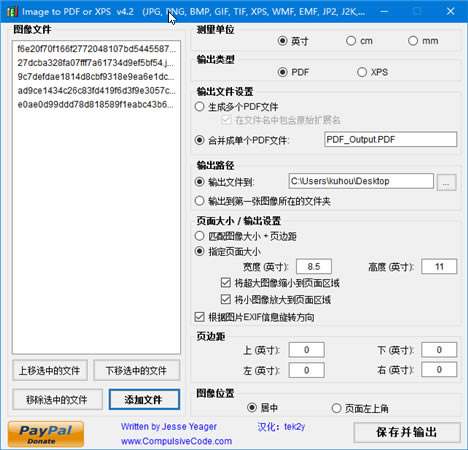Minimize the Image to PDF window

pyautogui.click(x=384, y=11)
